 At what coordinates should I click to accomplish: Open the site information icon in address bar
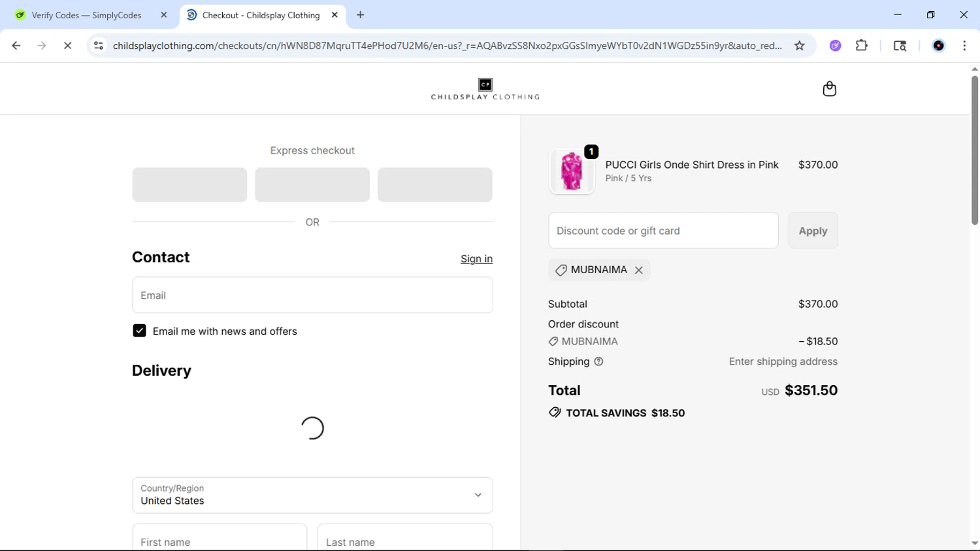[x=99, y=46]
